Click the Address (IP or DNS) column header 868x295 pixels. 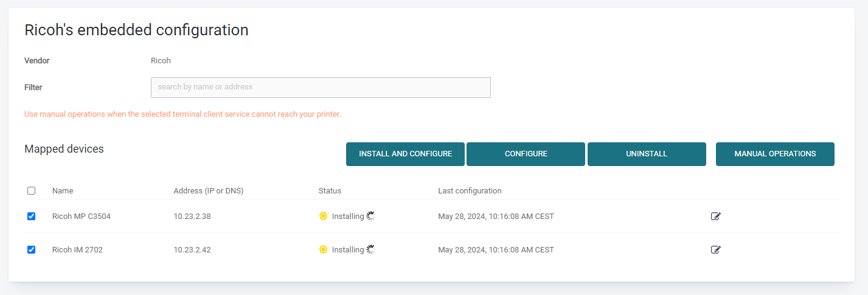click(208, 190)
